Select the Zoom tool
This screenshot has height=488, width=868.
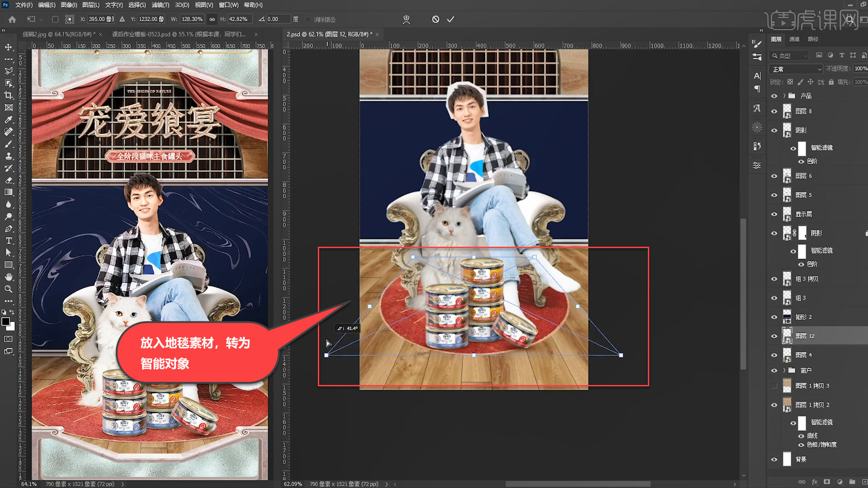[x=8, y=289]
